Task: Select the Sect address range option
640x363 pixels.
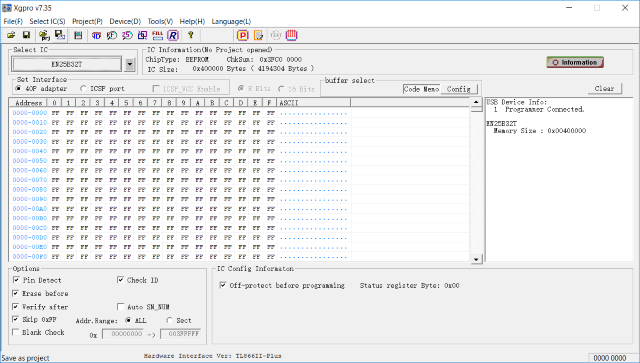Action: [169, 320]
